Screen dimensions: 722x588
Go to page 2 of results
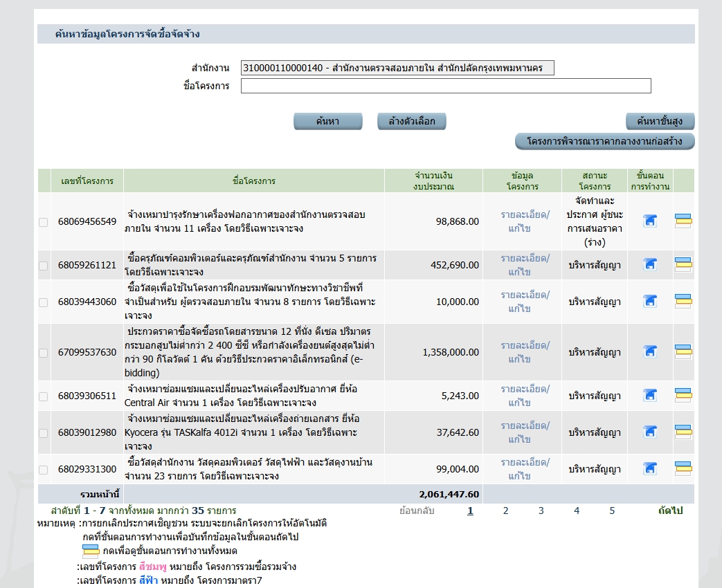505,511
